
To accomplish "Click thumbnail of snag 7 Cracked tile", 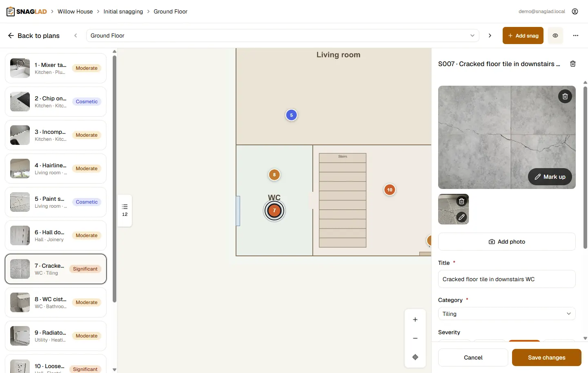I will [x=20, y=269].
